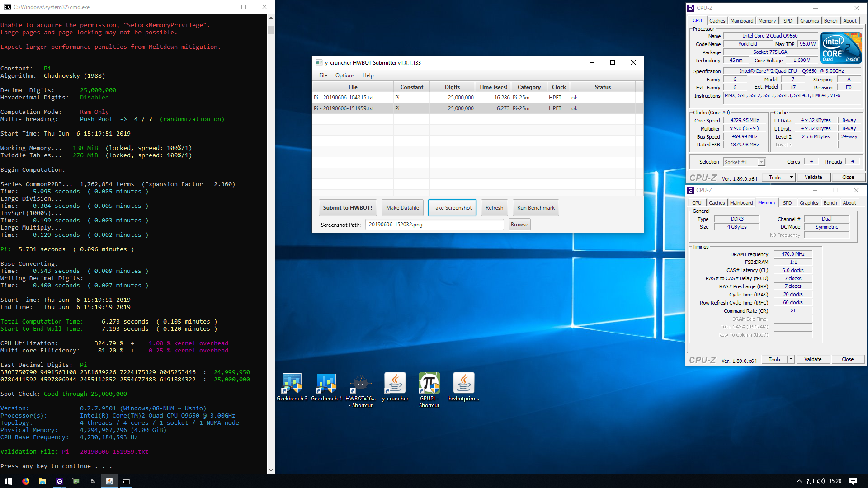
Task: Click the Run Benchmark button
Action: [x=536, y=208]
